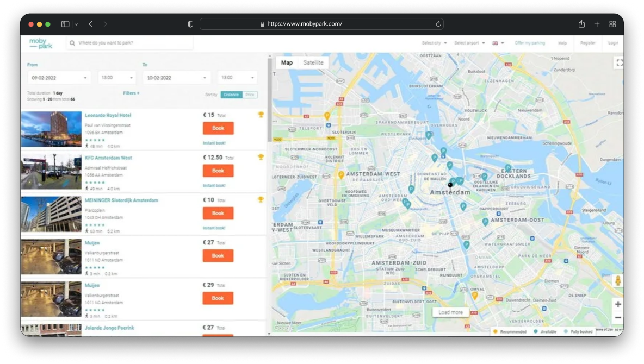The height and width of the screenshot is (364, 644).
Task: Show the tab overview grid icon
Action: 612,24
